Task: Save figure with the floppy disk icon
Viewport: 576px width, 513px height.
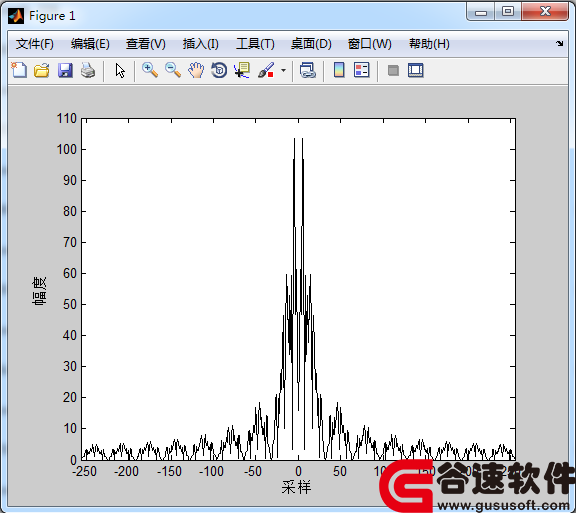Action: [x=65, y=70]
